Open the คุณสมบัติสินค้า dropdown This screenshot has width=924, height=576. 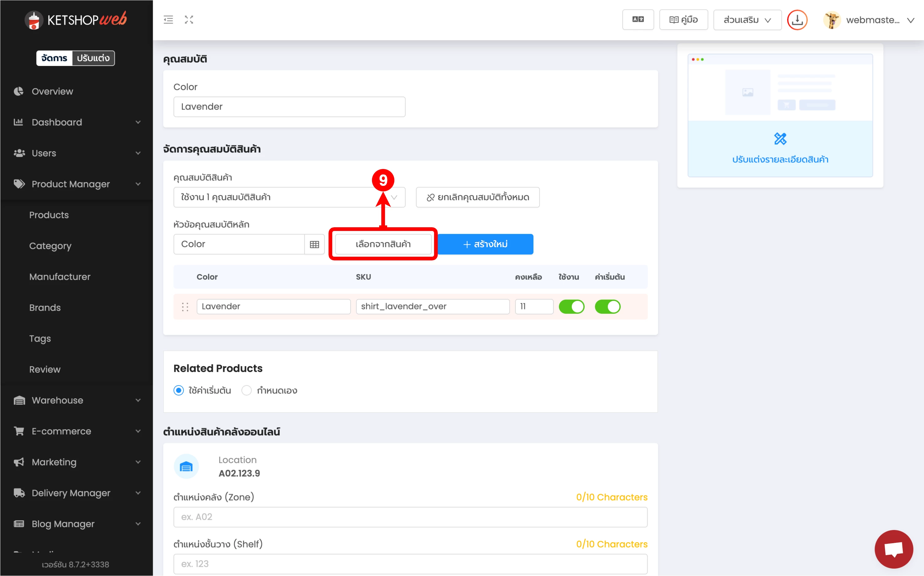[289, 197]
